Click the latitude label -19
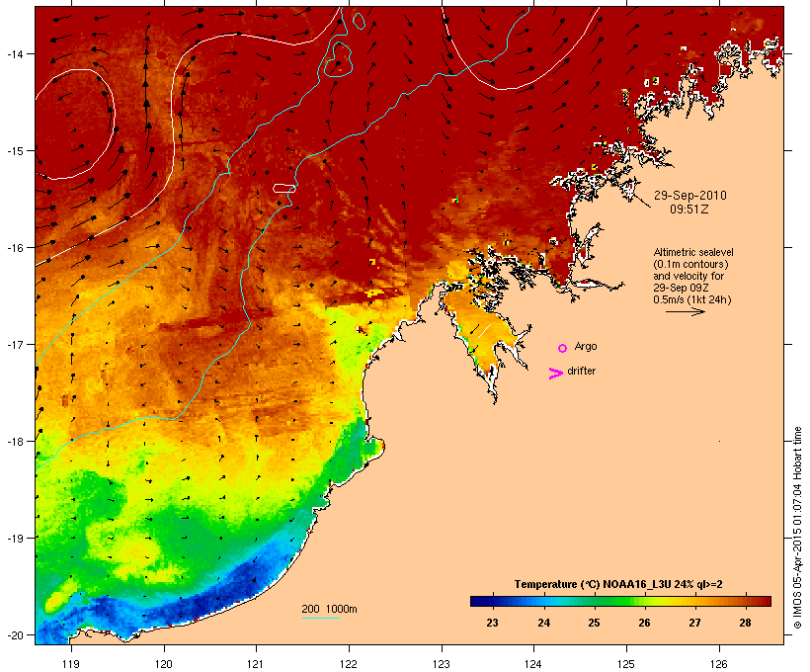 (x=15, y=539)
